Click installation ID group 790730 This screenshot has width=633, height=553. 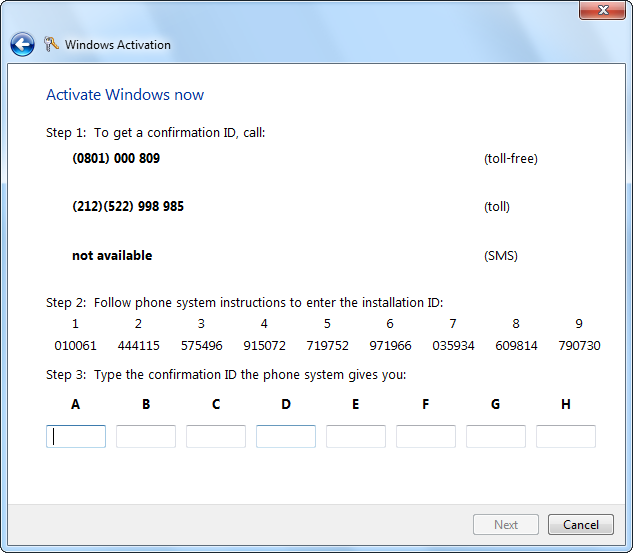(x=579, y=346)
